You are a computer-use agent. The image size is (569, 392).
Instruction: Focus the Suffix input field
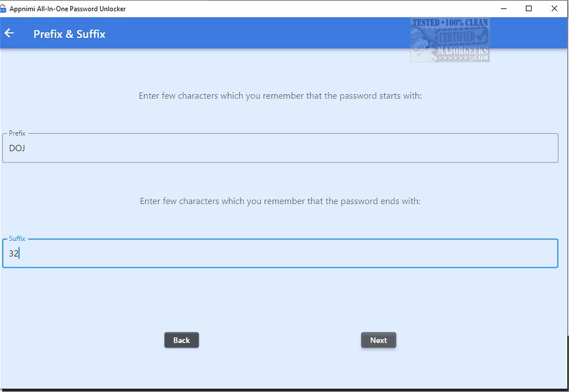pos(280,253)
